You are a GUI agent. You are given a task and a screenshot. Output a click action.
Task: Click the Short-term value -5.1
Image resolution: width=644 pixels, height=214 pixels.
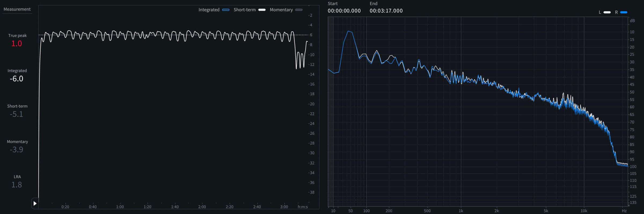[x=16, y=114]
